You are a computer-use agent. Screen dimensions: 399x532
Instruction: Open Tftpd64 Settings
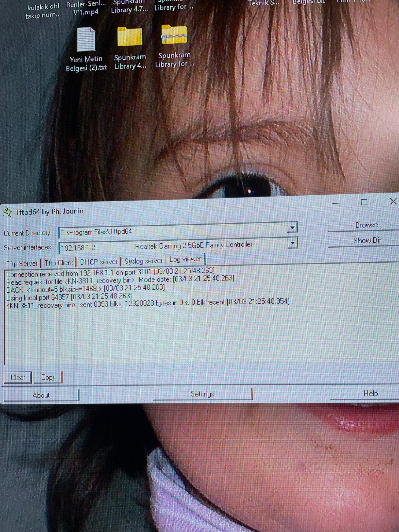pos(202,394)
